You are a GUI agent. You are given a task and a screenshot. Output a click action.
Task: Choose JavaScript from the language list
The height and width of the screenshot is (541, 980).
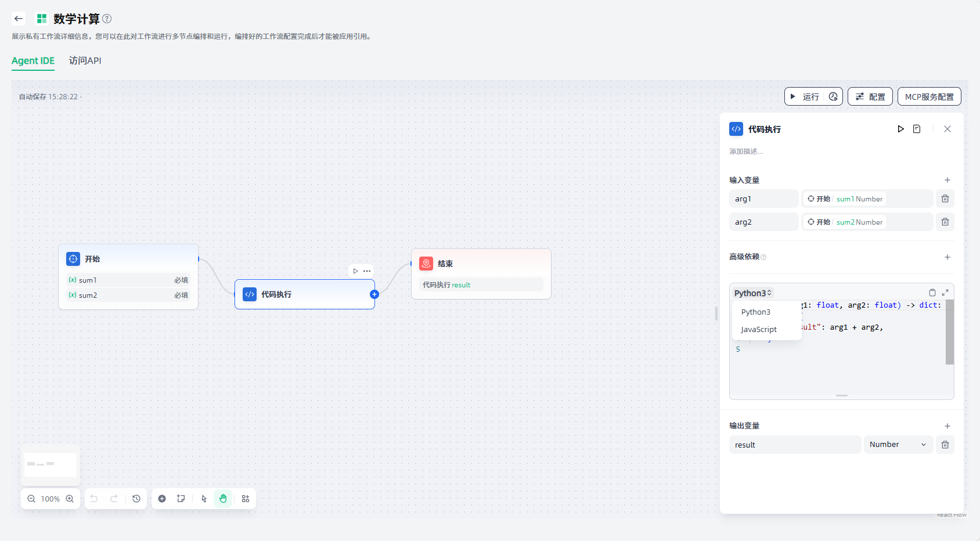tap(758, 329)
